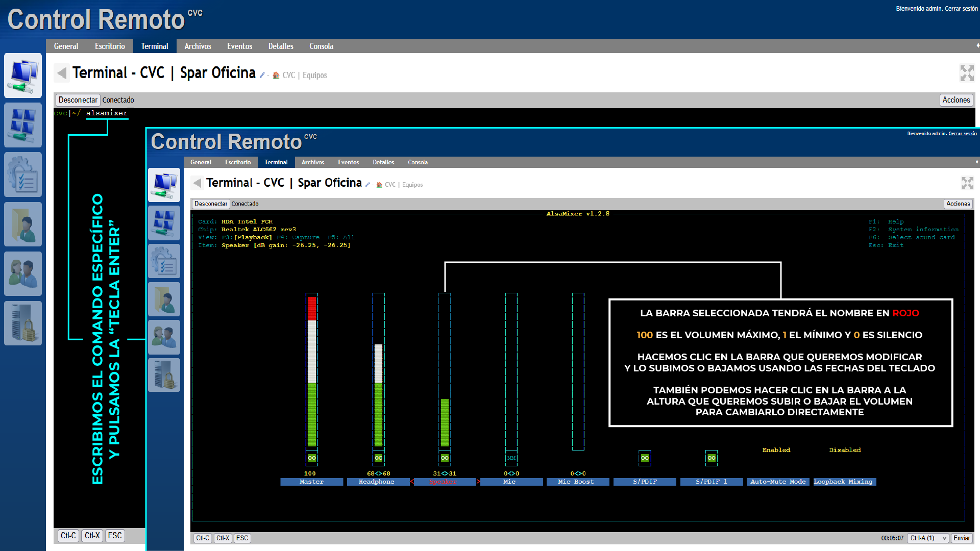Open the two users sidebar icon
The image size is (980, 551).
pos(23,273)
